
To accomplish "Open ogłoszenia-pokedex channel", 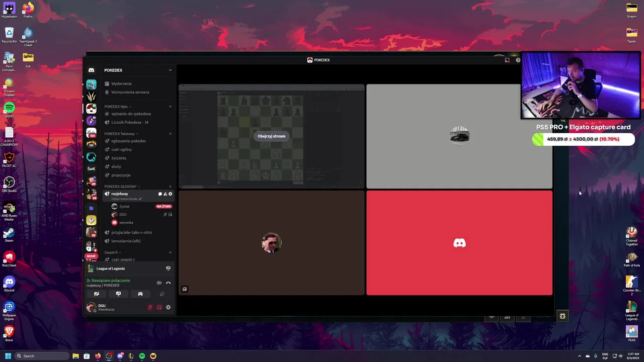I will click(138, 141).
